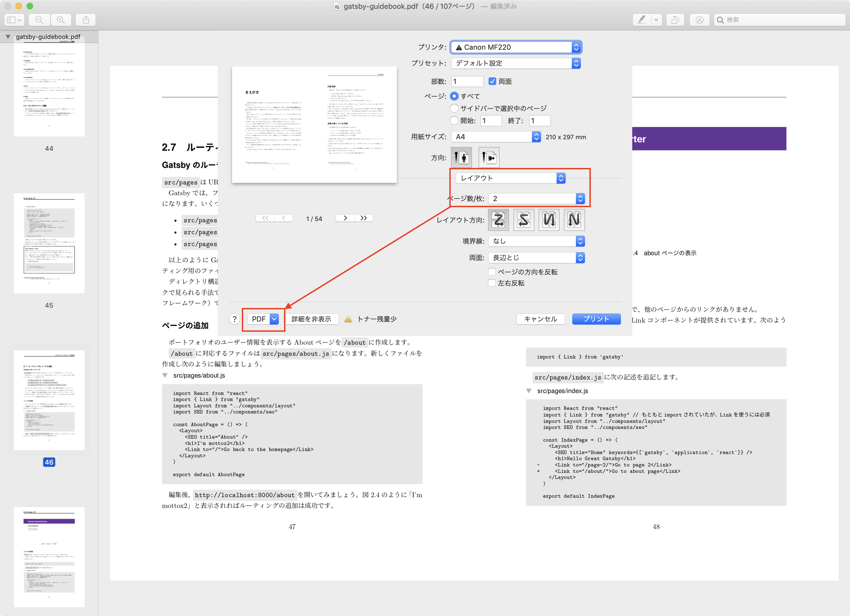
Task: Open the 両面 長辺とじ dropdown
Action: (x=536, y=257)
